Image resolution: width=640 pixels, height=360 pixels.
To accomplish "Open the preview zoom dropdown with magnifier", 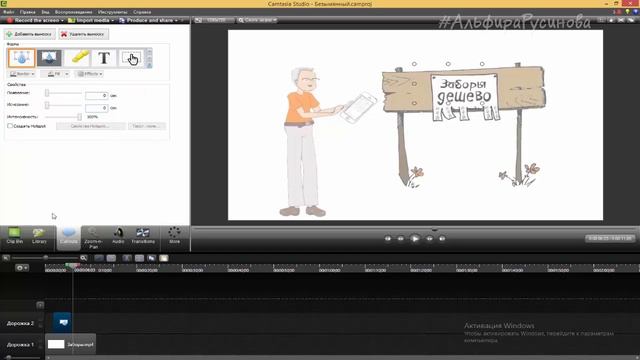I will [x=258, y=20].
